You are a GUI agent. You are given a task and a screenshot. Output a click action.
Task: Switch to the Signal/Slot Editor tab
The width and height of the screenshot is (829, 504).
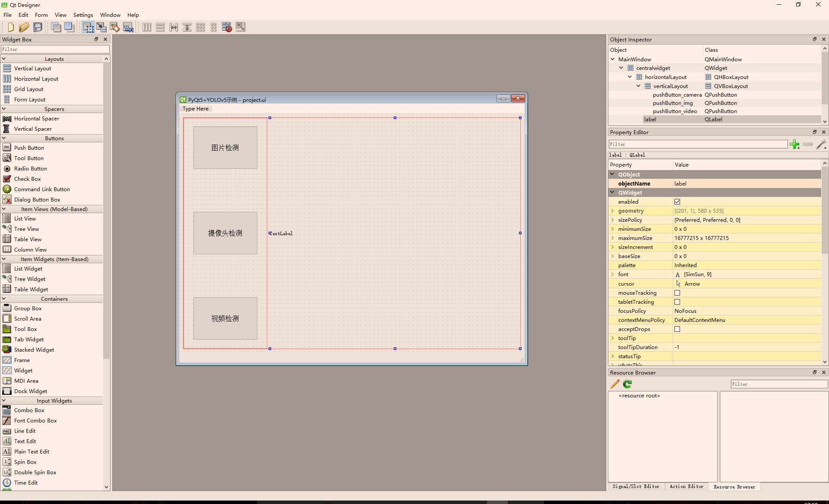(x=636, y=486)
